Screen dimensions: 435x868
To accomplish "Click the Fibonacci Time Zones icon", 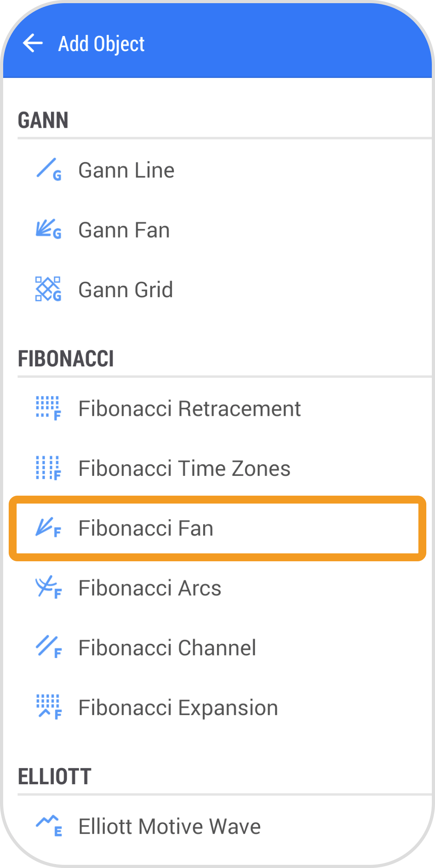I will pos(48,468).
